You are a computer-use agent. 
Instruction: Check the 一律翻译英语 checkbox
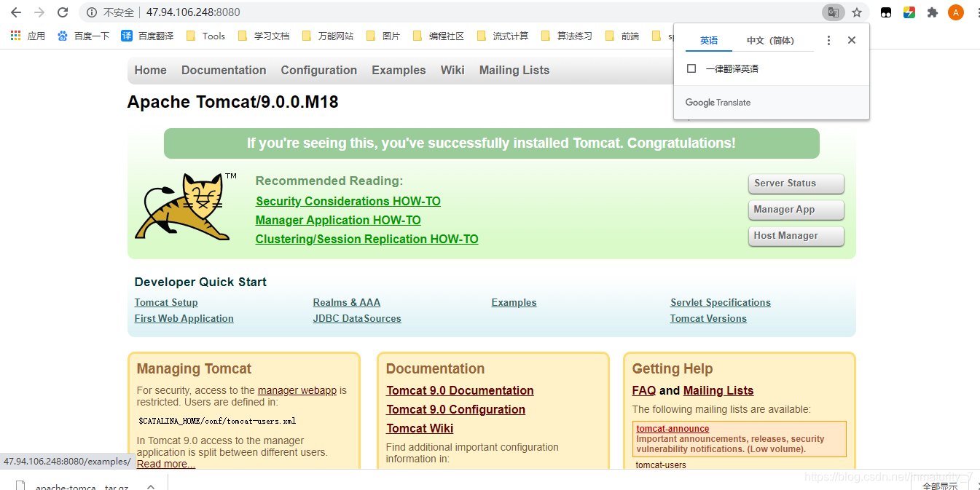click(692, 68)
